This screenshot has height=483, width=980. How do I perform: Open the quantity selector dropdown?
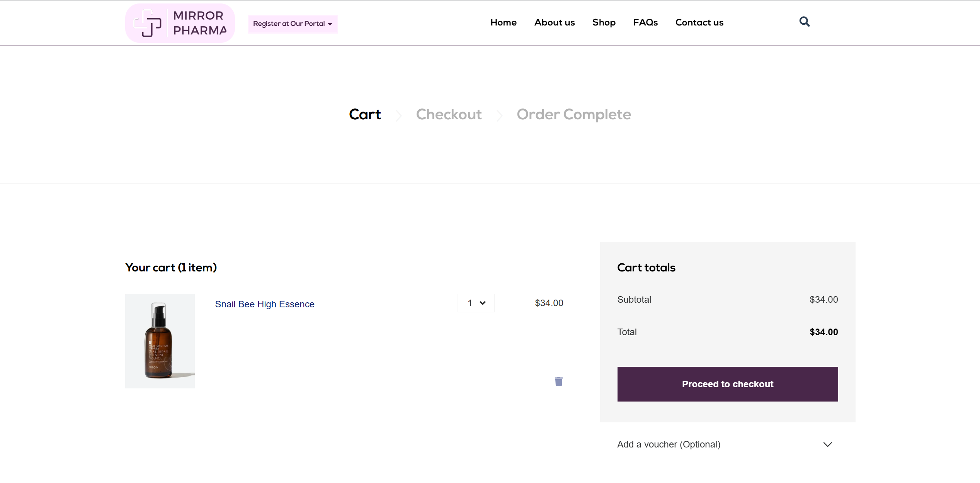pos(476,303)
